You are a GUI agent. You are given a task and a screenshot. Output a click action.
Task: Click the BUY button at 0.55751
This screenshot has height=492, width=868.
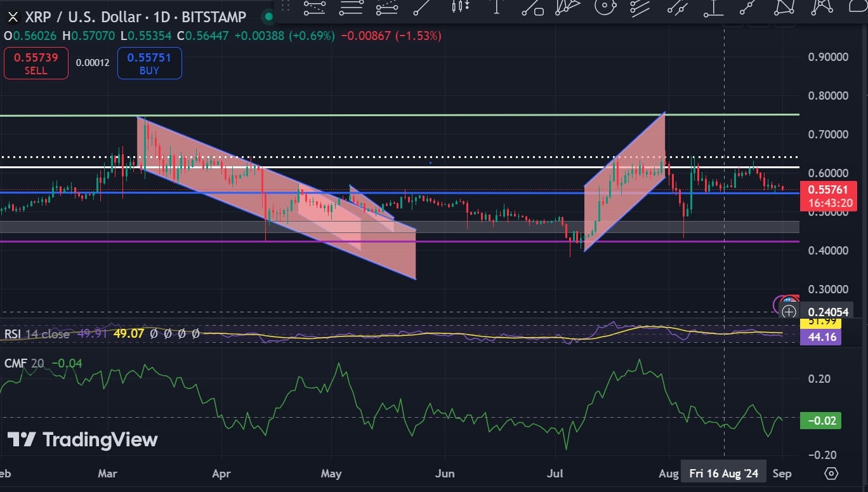pyautogui.click(x=149, y=63)
